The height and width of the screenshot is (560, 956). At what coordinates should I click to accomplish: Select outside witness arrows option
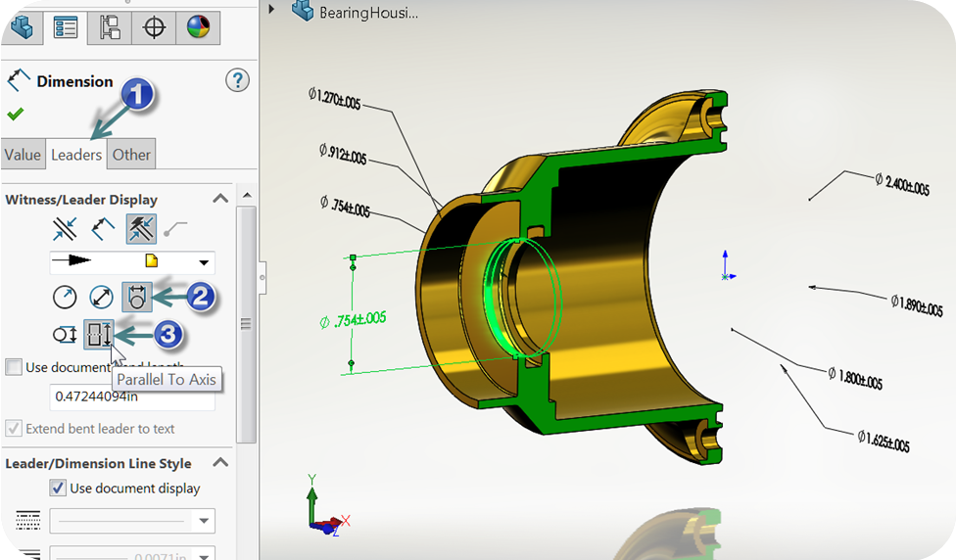[64, 229]
